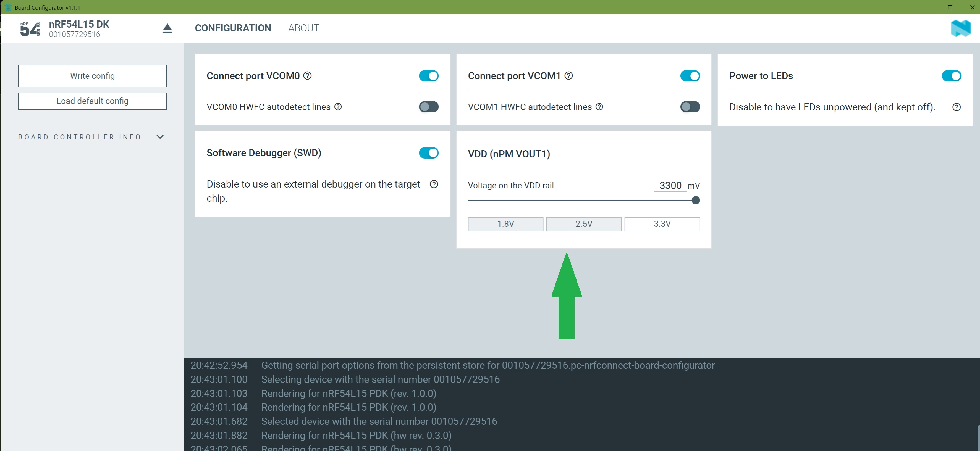Click help icon next to Connect port VCOM0
Viewport: 980px width, 451px height.
(307, 76)
